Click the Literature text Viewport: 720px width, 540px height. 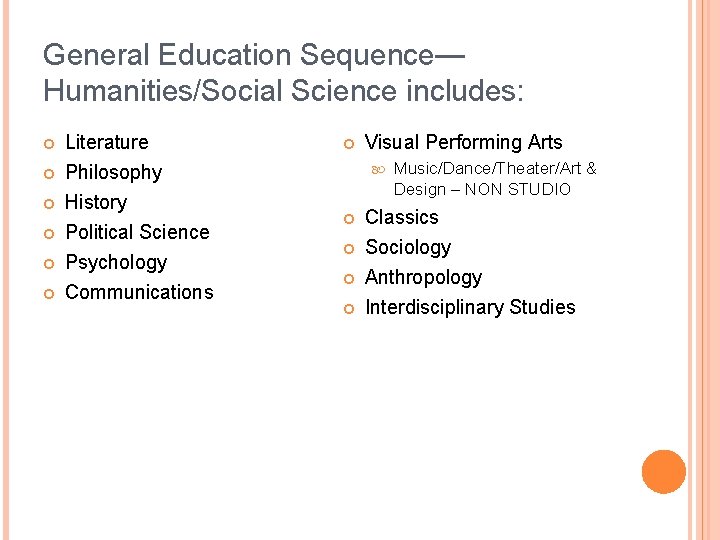[106, 142]
